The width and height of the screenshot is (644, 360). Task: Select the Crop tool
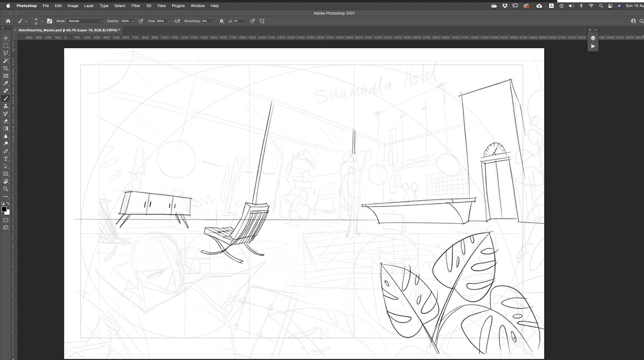pyautogui.click(x=6, y=68)
